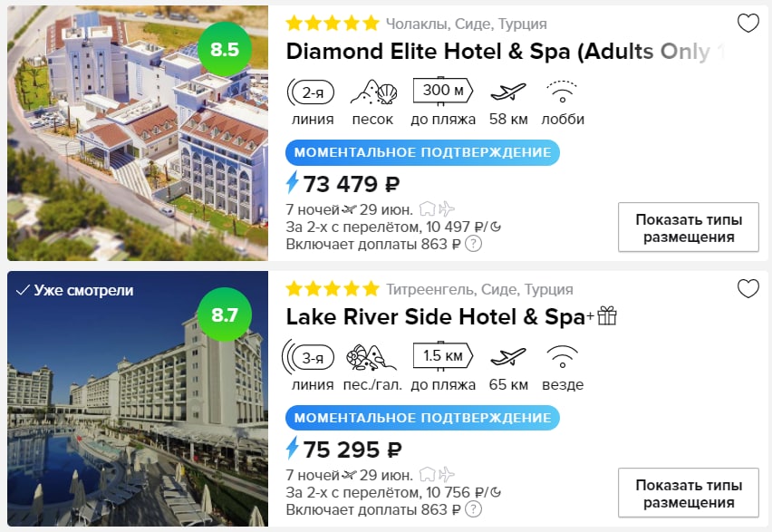Click Lake River Side's 65 km airplane icon
Image resolution: width=772 pixels, height=532 pixels.
[x=507, y=357]
